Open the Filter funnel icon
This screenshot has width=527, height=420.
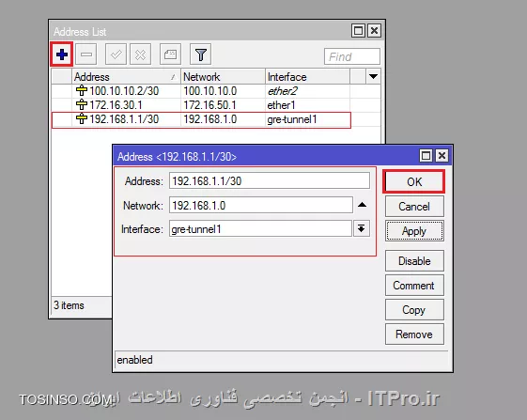click(x=201, y=54)
